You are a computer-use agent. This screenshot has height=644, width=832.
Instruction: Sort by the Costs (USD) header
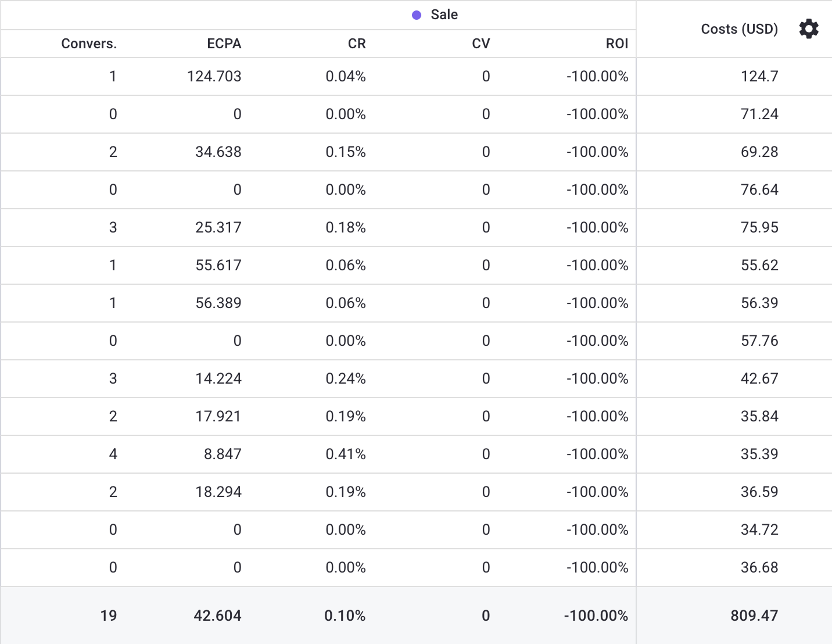(x=739, y=29)
